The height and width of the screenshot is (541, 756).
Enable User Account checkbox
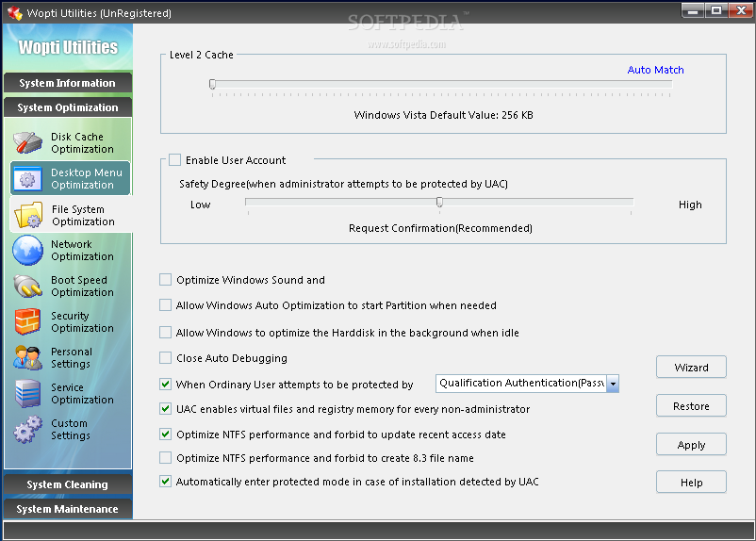point(174,160)
